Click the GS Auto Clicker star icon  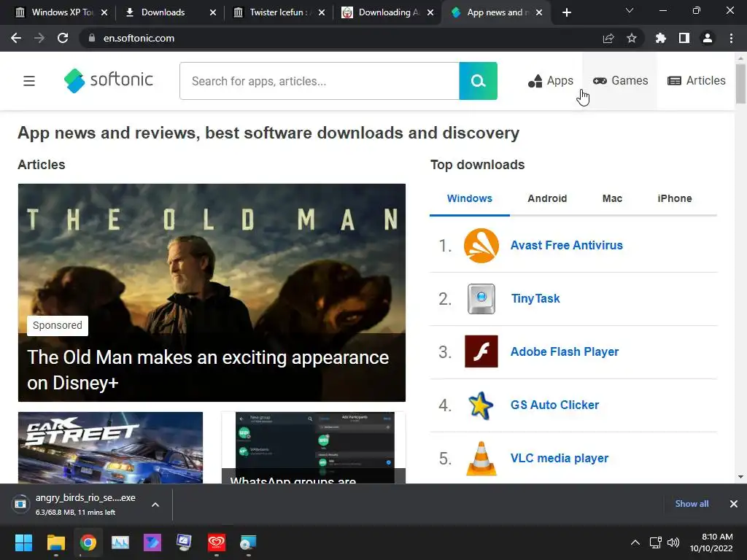(x=481, y=405)
